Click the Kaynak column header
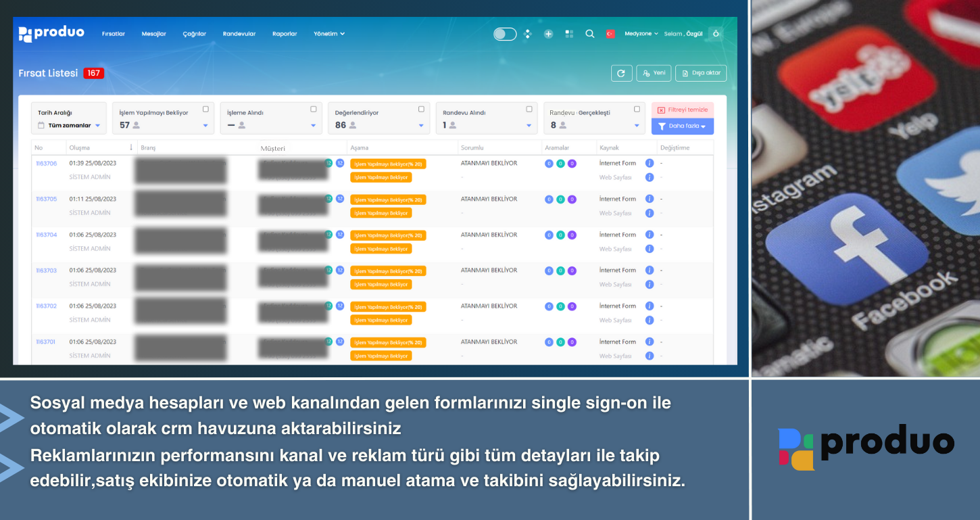The image size is (980, 520). [x=609, y=147]
